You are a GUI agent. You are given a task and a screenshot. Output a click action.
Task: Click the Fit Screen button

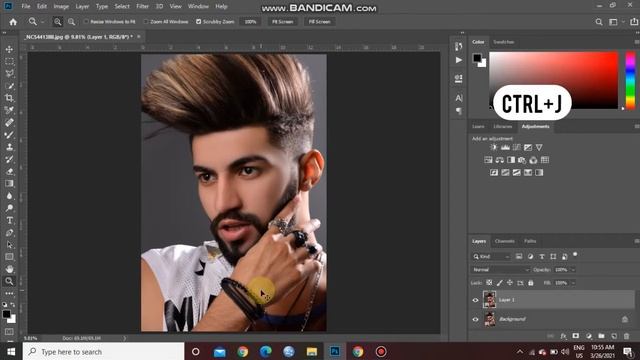point(282,22)
